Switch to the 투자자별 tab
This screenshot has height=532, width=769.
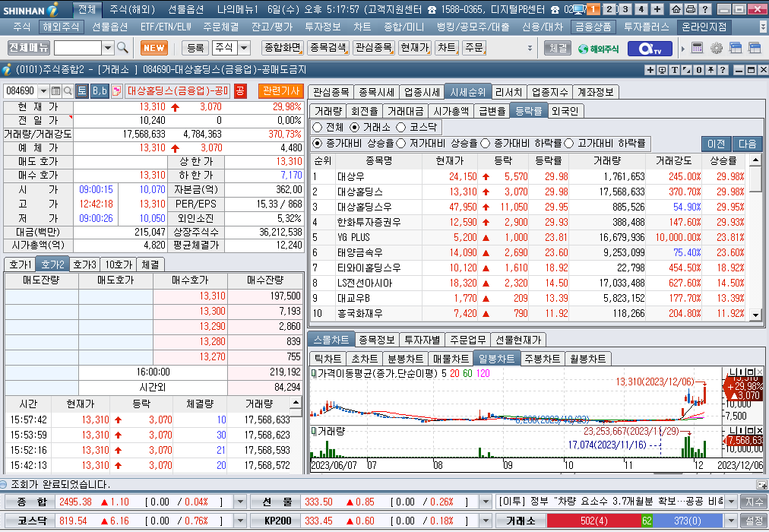click(x=422, y=339)
